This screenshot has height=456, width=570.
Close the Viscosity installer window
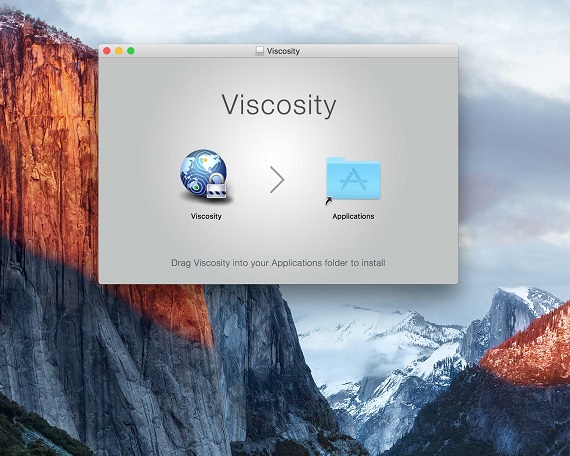click(x=107, y=51)
